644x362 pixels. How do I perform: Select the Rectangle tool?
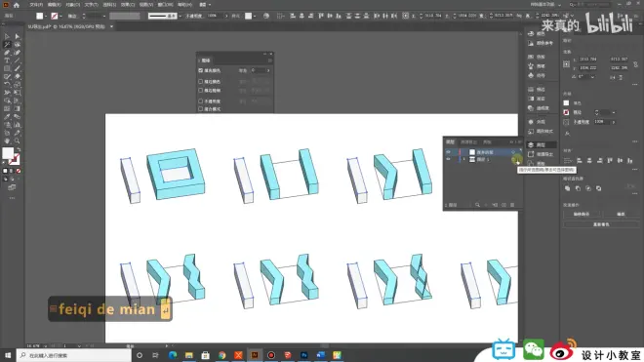(x=7, y=68)
